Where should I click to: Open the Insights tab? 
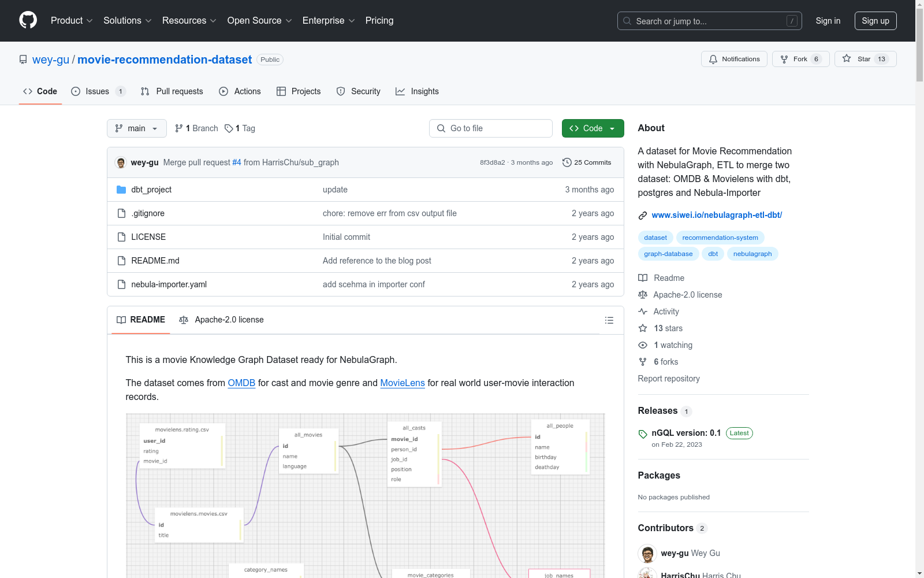pos(418,91)
